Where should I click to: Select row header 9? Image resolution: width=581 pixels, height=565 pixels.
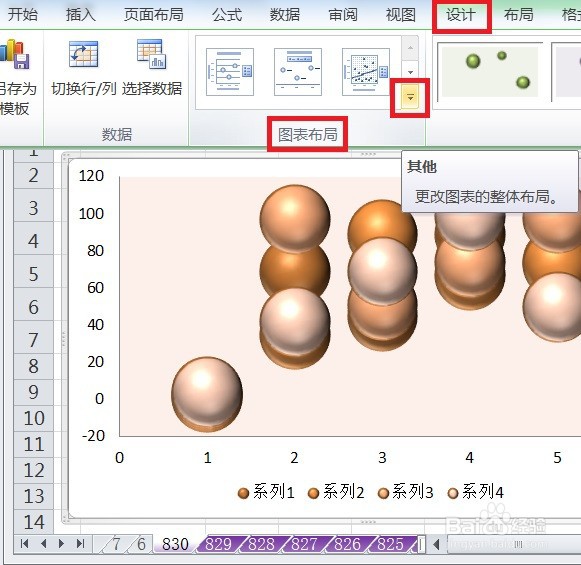tap(33, 392)
